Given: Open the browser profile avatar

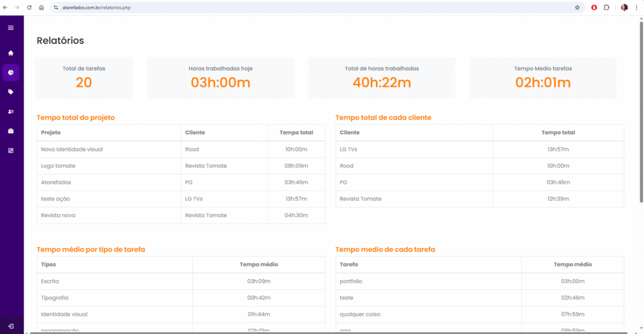Looking at the screenshot, I should pyautogui.click(x=624, y=8).
